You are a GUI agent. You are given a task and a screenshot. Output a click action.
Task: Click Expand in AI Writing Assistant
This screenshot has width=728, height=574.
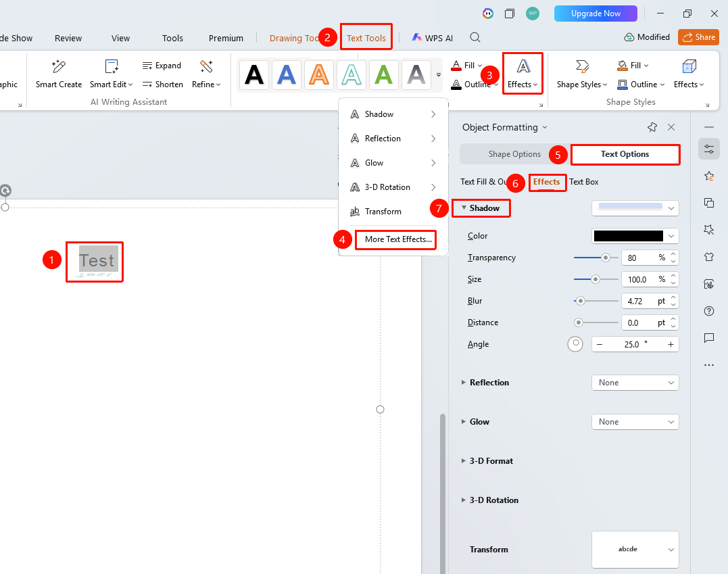[162, 66]
